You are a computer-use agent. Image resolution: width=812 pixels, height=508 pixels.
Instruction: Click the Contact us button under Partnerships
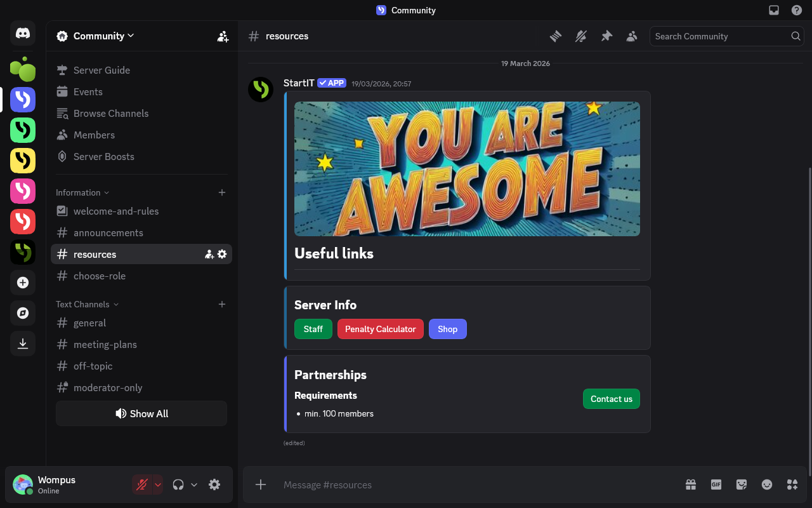[611, 399]
